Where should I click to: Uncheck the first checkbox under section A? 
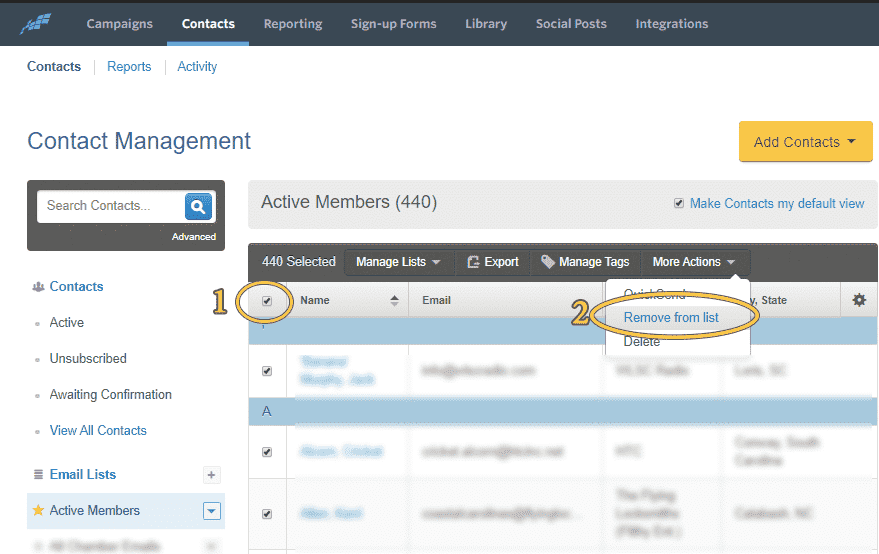(267, 452)
